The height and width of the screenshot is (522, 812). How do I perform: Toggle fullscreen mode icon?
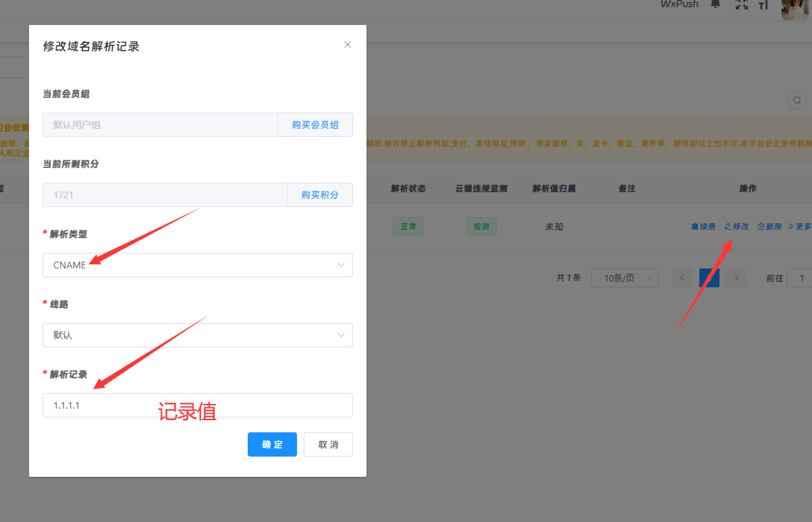click(x=741, y=5)
